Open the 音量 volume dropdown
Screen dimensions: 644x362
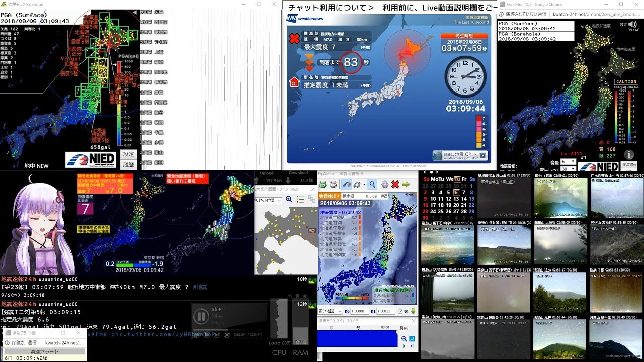(568, 162)
